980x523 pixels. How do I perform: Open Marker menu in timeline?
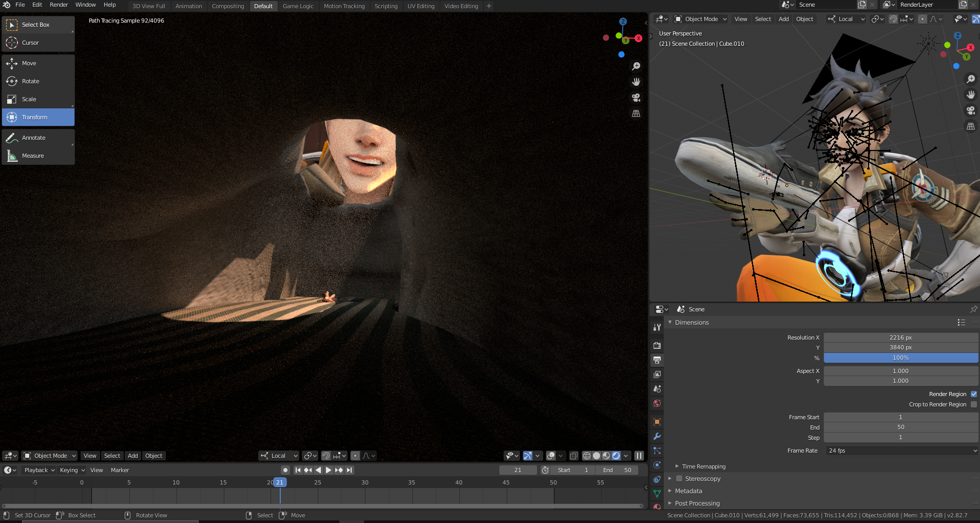click(120, 470)
